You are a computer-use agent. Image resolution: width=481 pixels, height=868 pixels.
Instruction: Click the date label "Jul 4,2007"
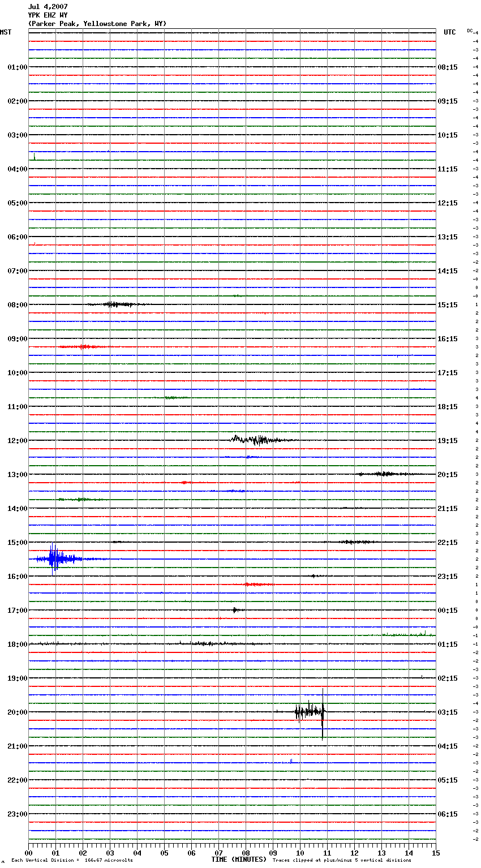pos(48,7)
